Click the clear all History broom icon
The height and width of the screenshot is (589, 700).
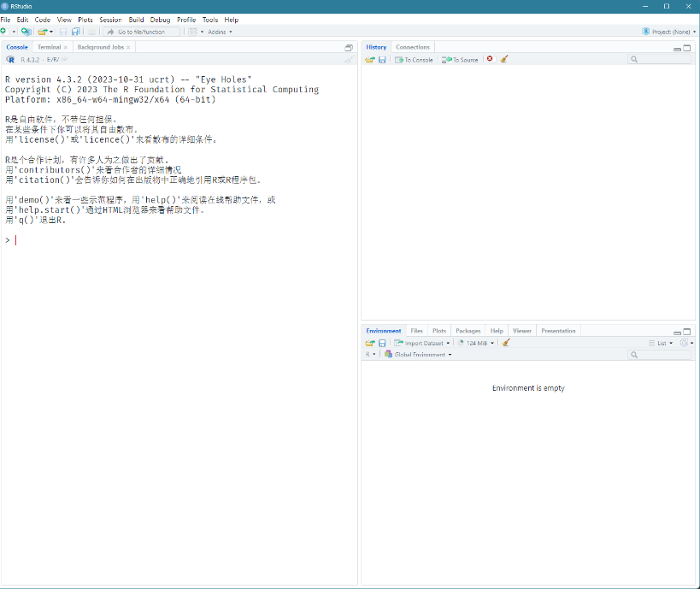tap(504, 59)
